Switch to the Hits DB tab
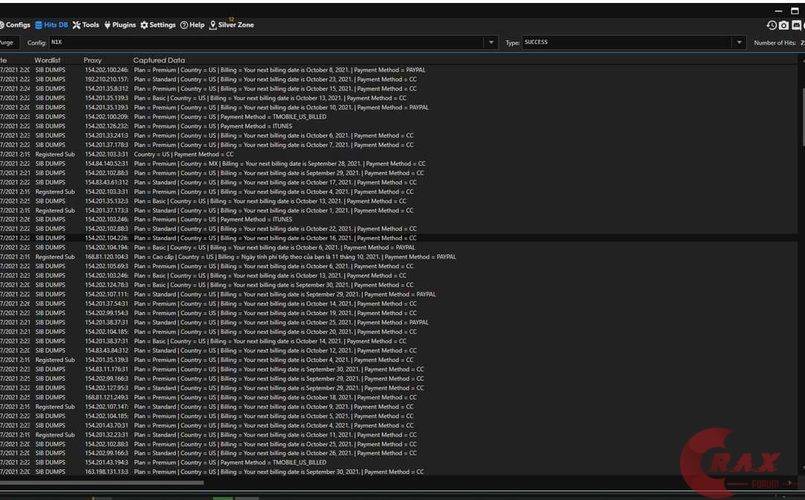This screenshot has width=805, height=500. 51,25
